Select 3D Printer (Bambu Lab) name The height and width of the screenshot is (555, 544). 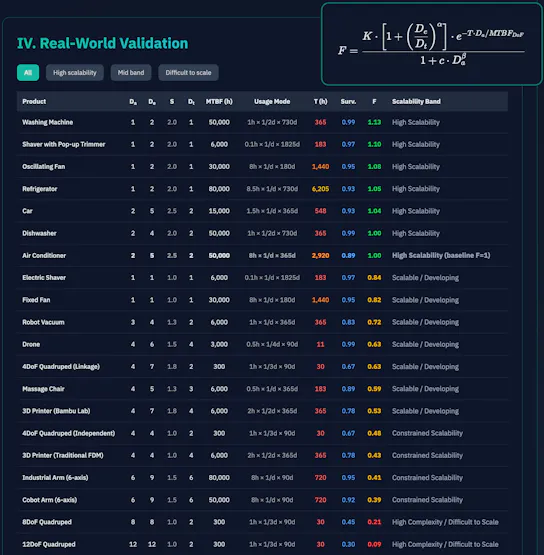click(56, 411)
